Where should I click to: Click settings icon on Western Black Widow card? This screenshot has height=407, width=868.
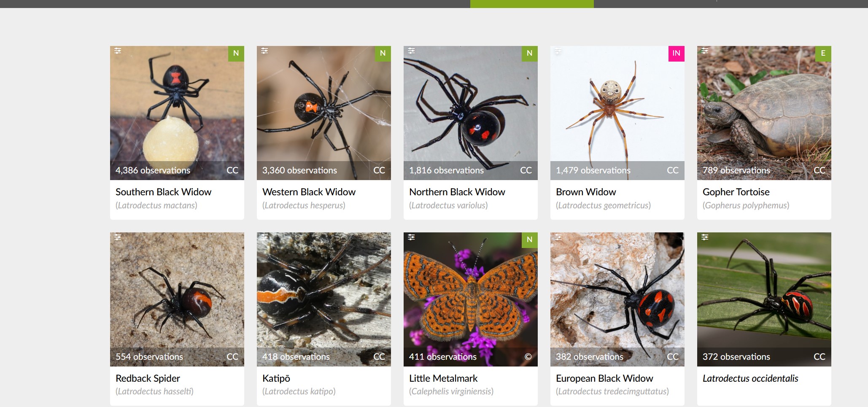coord(264,51)
